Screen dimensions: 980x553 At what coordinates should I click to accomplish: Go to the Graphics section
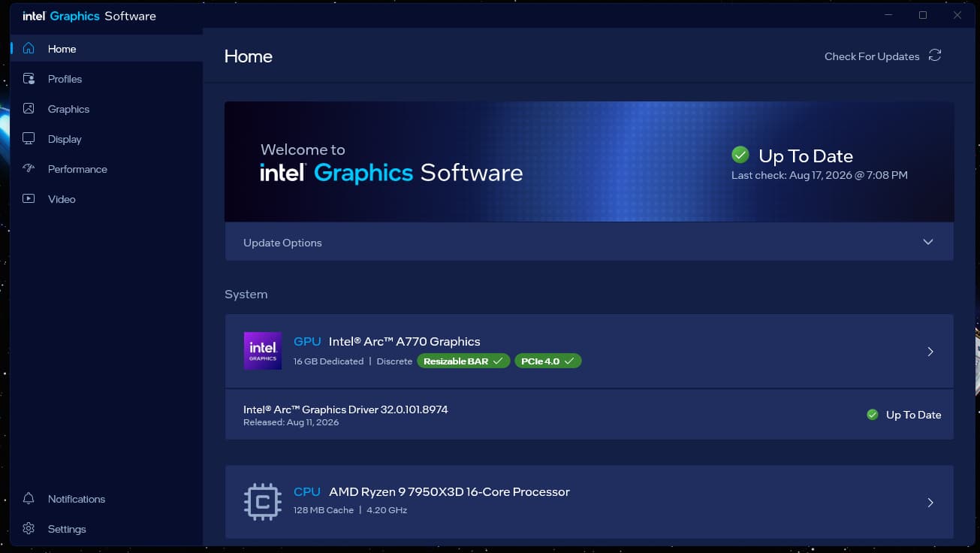click(107, 109)
